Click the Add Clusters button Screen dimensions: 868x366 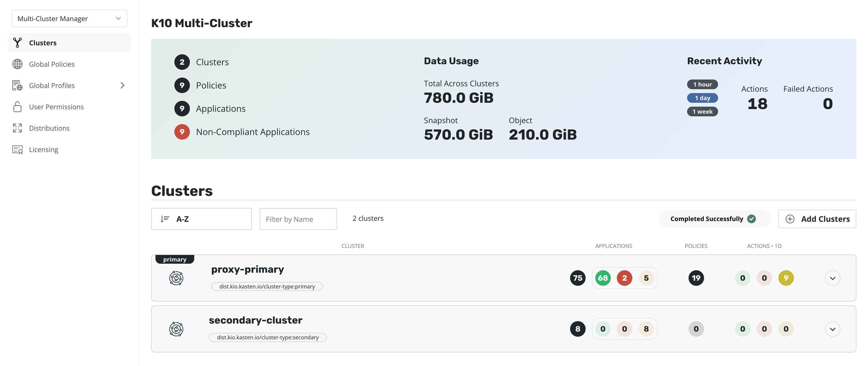pyautogui.click(x=817, y=219)
